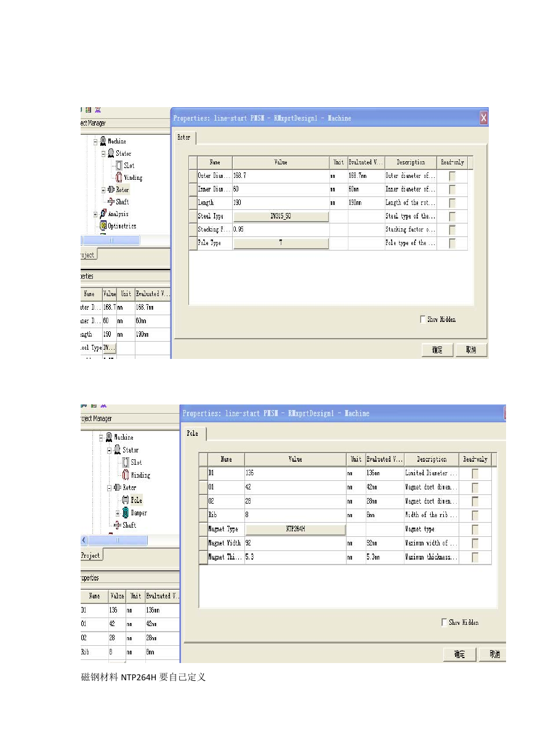Image resolution: width=535 pixels, height=756 pixels.
Task: Click the Stator icon in the tree beside the Pole dialog
Action: tap(117, 450)
